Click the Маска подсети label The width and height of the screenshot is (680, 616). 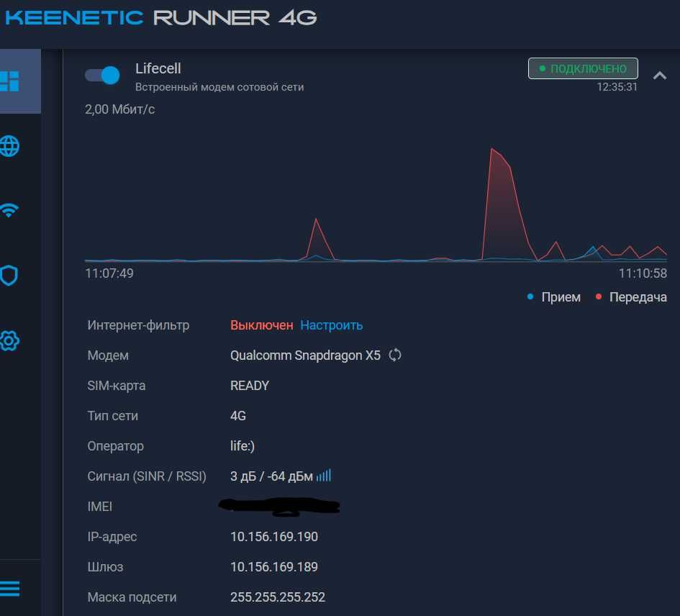132,597
